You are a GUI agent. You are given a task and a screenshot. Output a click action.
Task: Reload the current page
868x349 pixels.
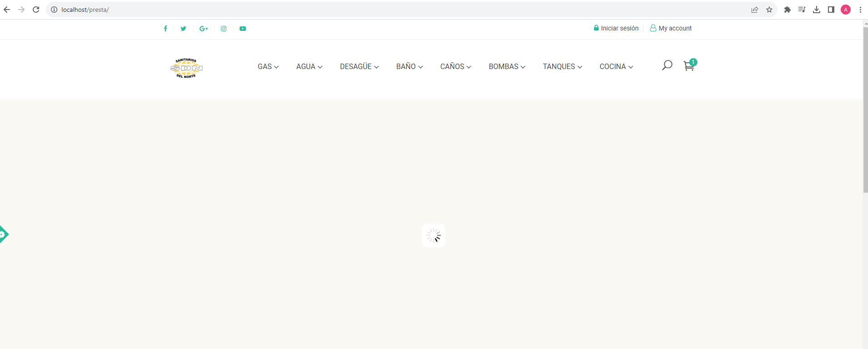(36, 10)
